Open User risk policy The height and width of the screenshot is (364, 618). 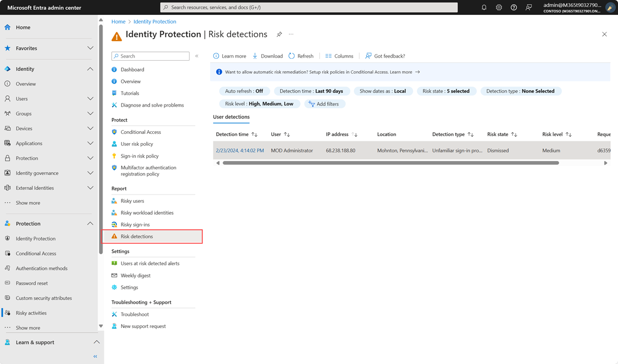coord(136,144)
